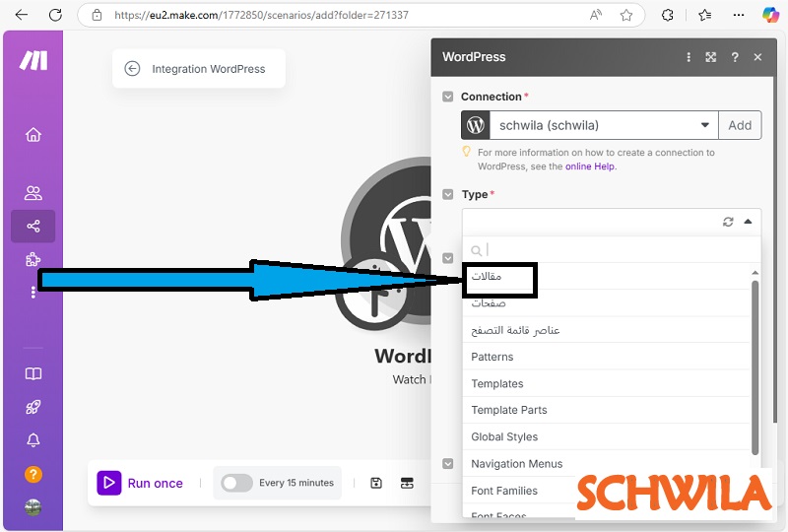Open the online Help link
This screenshot has height=532, width=788.
tap(590, 166)
